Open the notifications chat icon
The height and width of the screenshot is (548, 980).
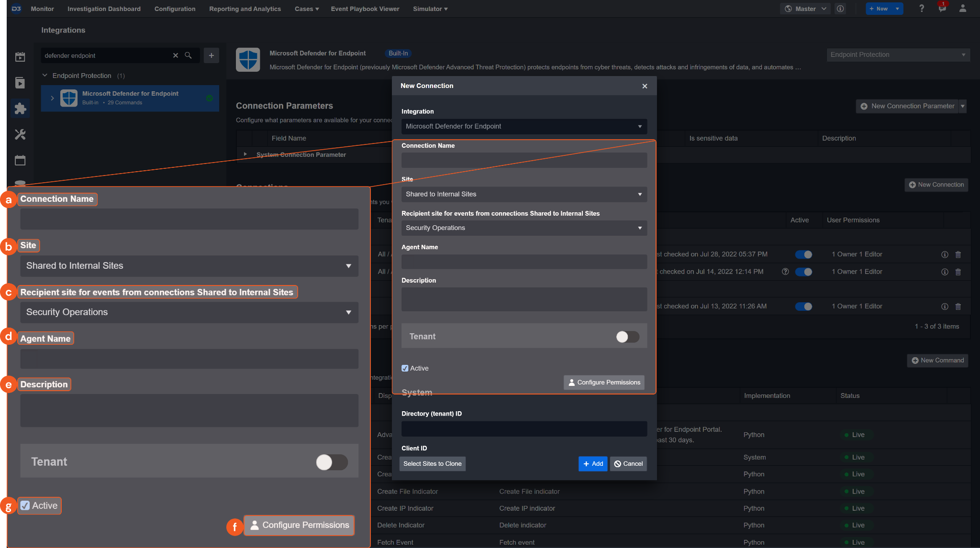coord(942,9)
